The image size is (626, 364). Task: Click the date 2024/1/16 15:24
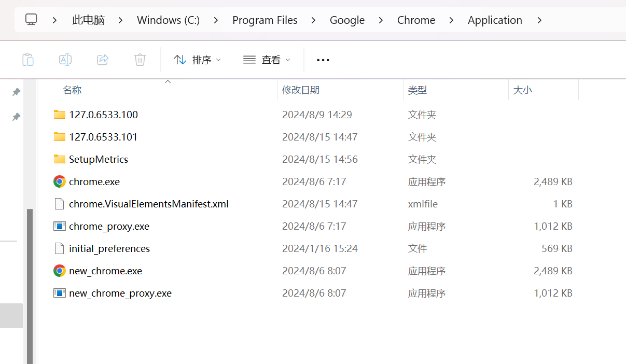point(320,248)
